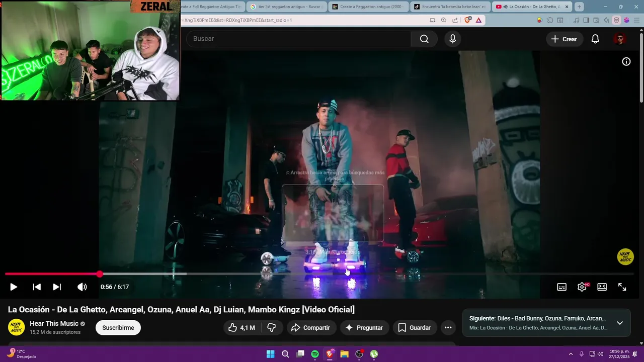Open Windows taskbar search

tap(285, 354)
